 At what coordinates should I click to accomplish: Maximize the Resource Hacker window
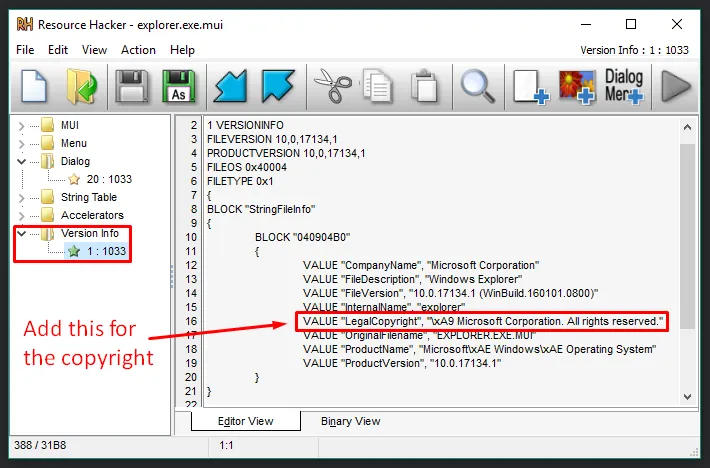click(x=631, y=24)
